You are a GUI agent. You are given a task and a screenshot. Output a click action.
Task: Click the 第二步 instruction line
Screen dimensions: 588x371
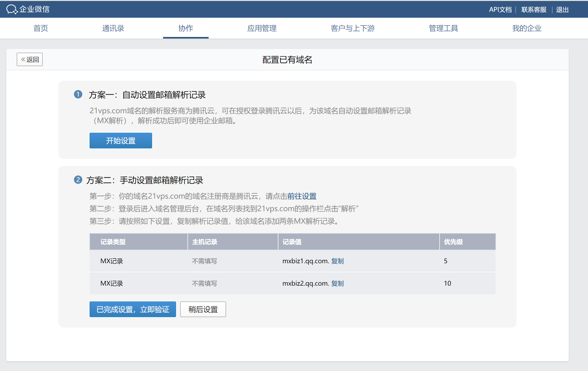point(224,209)
